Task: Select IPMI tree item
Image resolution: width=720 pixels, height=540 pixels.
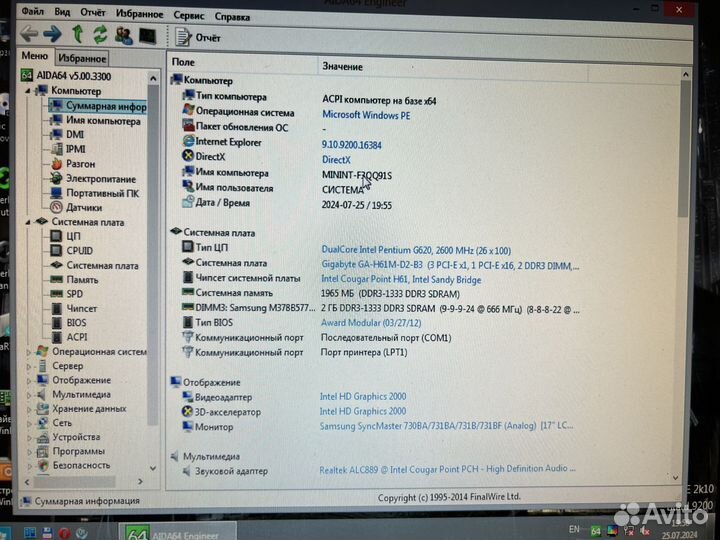Action: 68,149
